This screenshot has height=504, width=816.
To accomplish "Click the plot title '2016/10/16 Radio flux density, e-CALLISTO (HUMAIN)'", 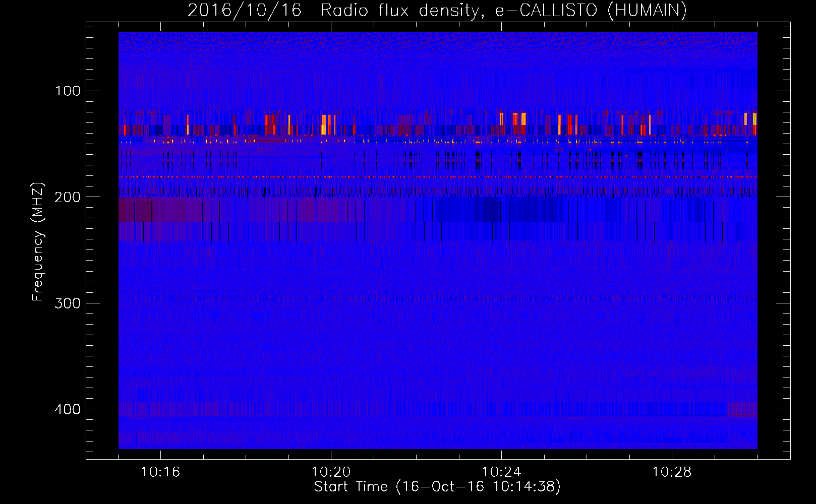I will (x=437, y=10).
